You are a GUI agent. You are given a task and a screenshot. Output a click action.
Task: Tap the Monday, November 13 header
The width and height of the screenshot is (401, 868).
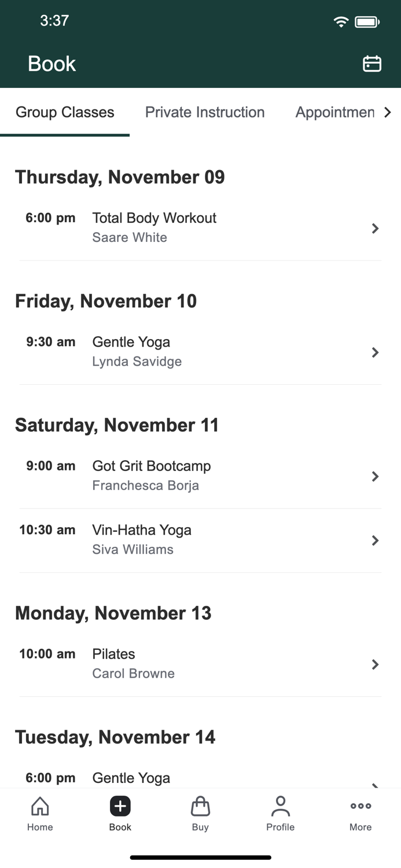[113, 613]
